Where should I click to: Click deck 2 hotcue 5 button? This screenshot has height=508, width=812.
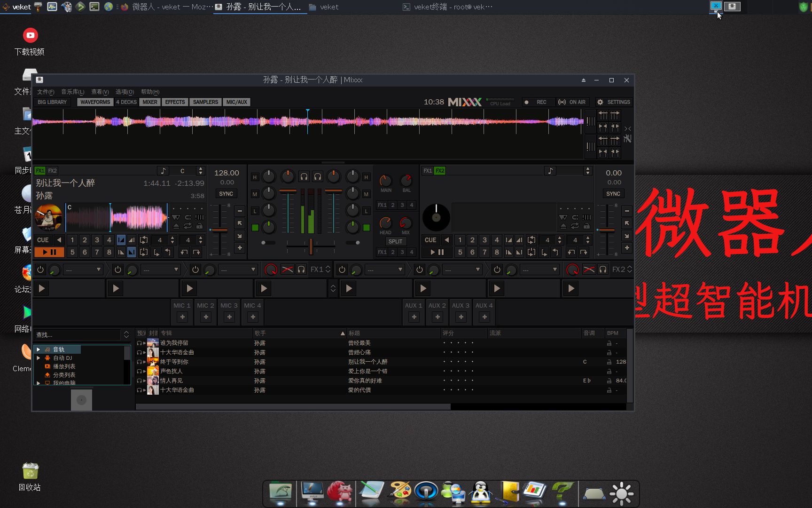(x=460, y=252)
